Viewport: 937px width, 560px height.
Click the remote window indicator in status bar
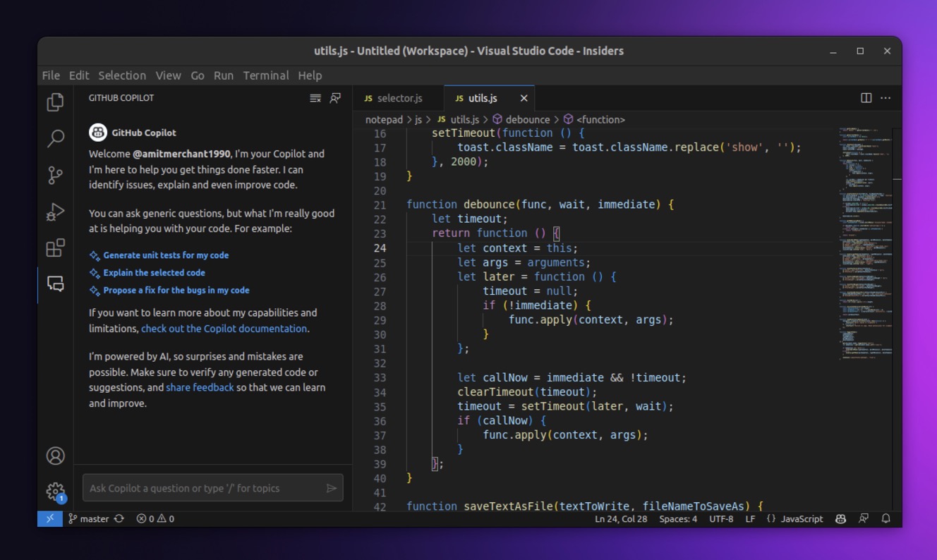(50, 518)
